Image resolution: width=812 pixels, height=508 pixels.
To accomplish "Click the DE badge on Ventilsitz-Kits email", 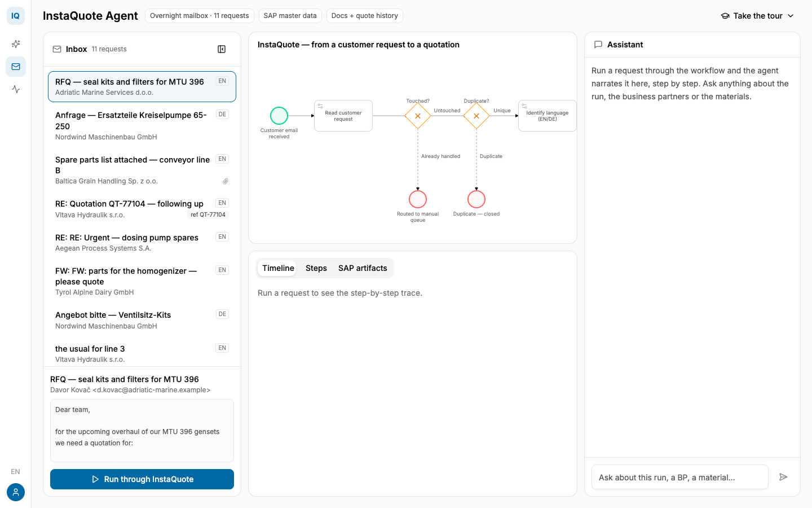I will click(222, 314).
